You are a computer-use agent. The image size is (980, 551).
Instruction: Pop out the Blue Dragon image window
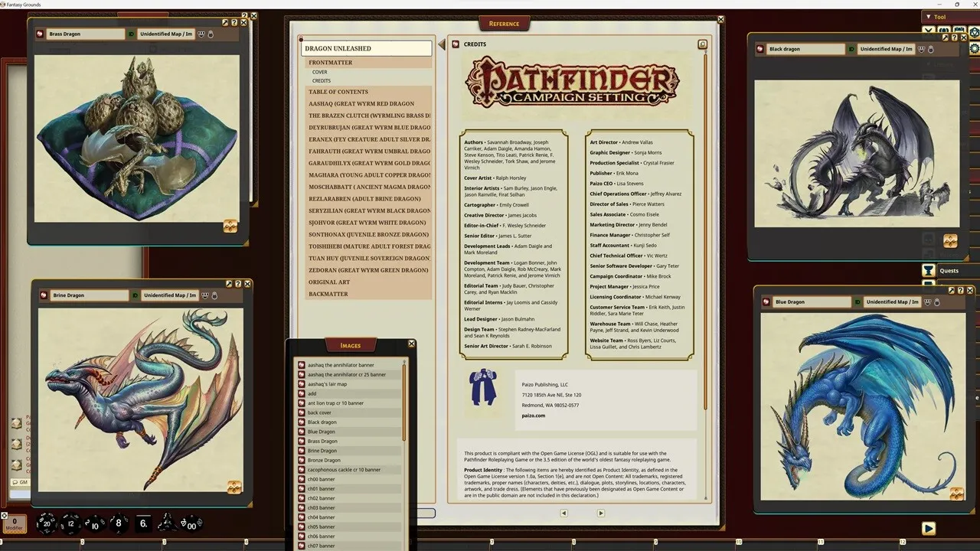(x=952, y=290)
